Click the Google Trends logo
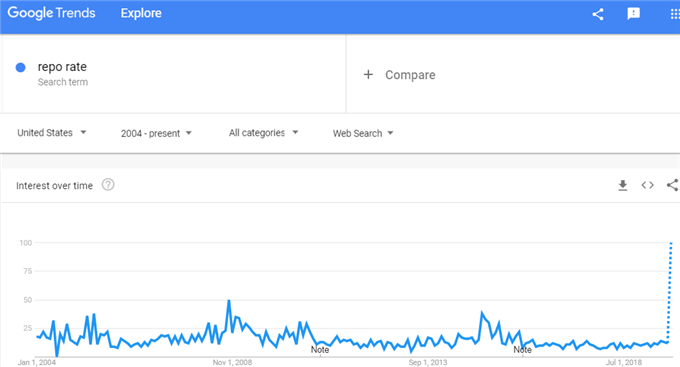Viewport: 680px width, 367px height. (51, 13)
